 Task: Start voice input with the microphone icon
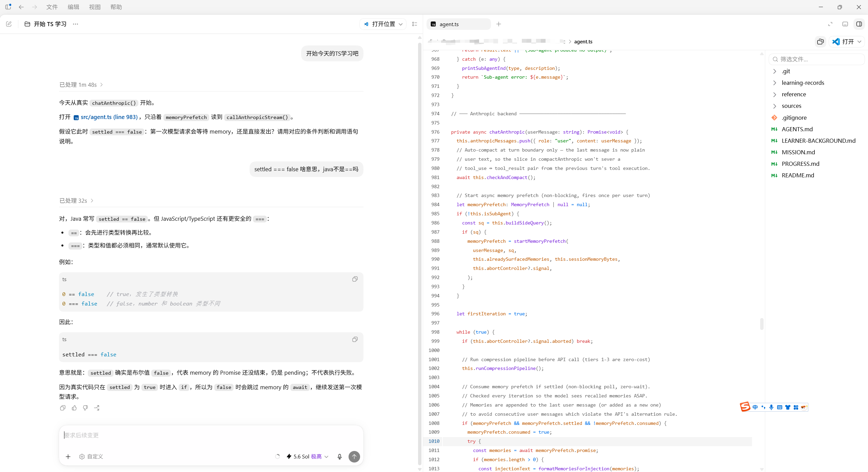click(339, 457)
